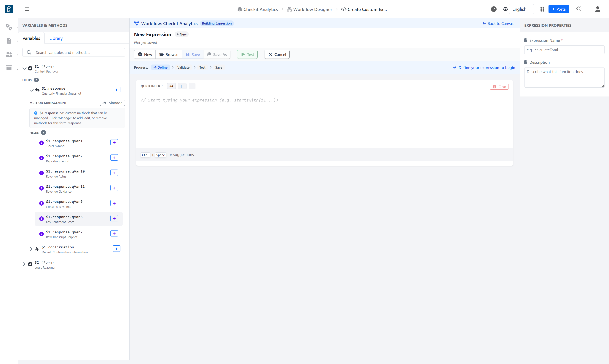The height and width of the screenshot is (364, 609).
Task: Select the Variables tab
Action: pos(31,38)
